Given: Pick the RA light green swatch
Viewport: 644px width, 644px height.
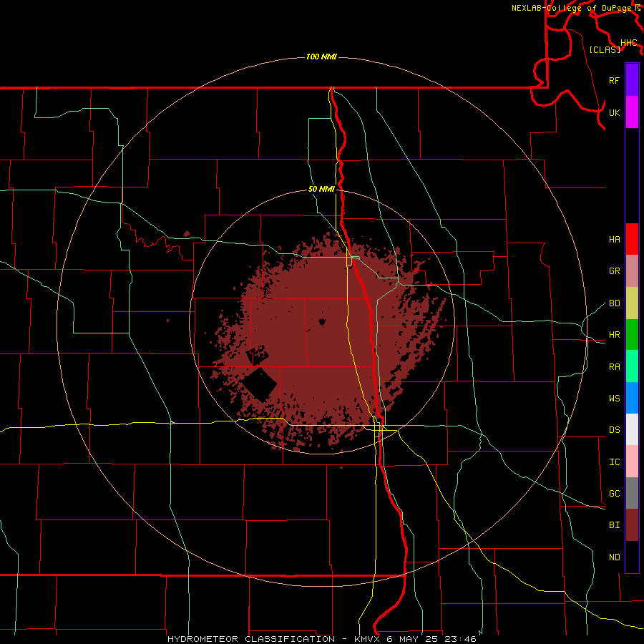Looking at the screenshot, I should click(x=632, y=366).
